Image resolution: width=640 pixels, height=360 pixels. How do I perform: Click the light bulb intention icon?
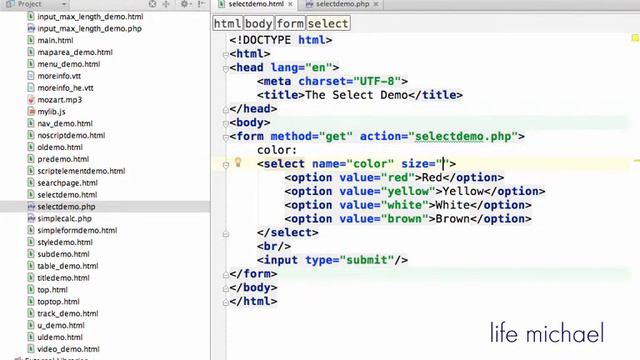coord(238,162)
